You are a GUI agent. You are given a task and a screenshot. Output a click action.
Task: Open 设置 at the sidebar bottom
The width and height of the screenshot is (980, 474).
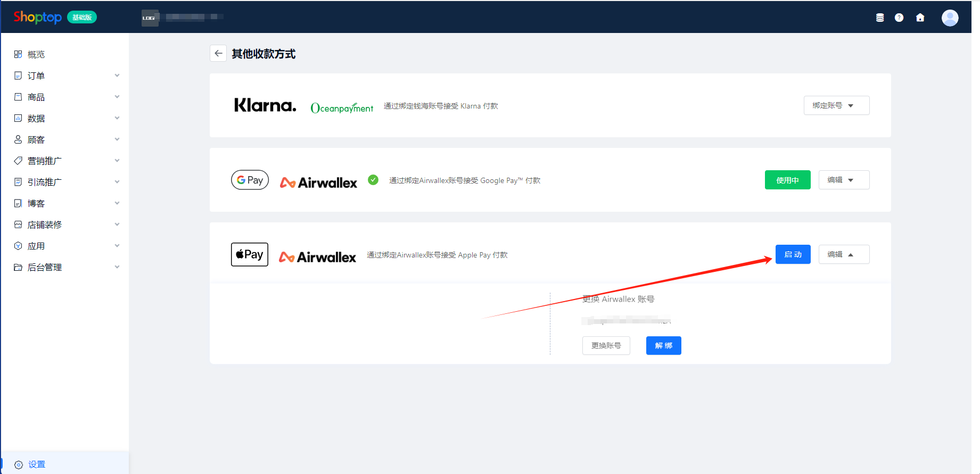[65, 464]
